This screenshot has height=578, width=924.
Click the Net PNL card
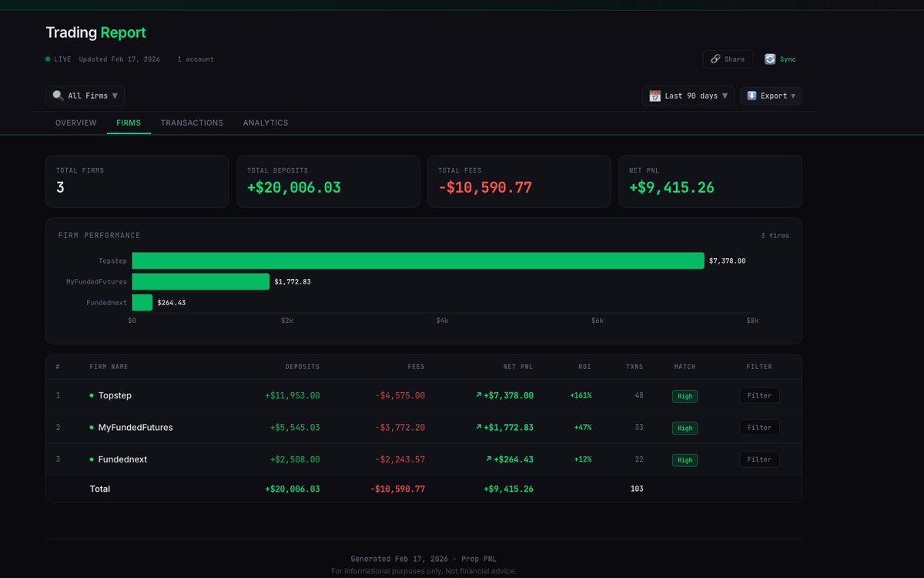coord(710,181)
